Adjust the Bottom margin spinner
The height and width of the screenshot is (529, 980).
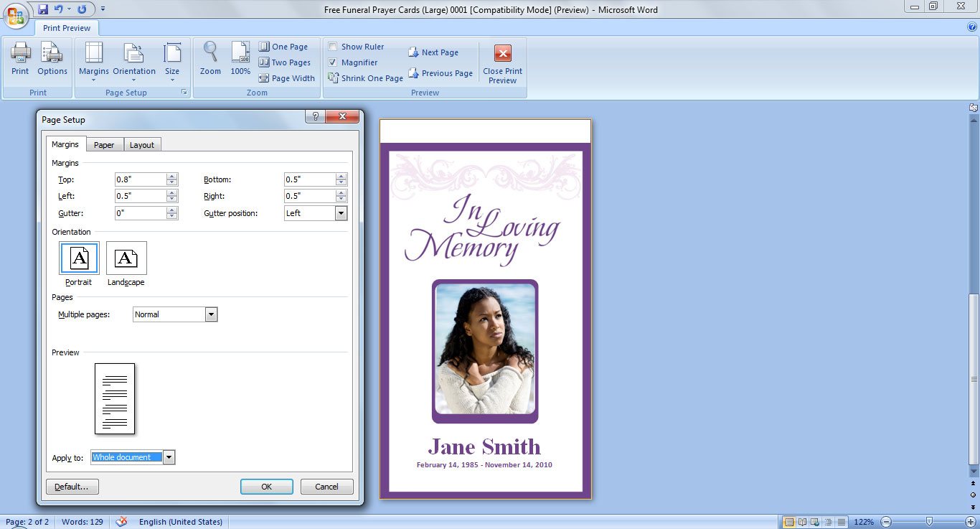click(x=341, y=179)
